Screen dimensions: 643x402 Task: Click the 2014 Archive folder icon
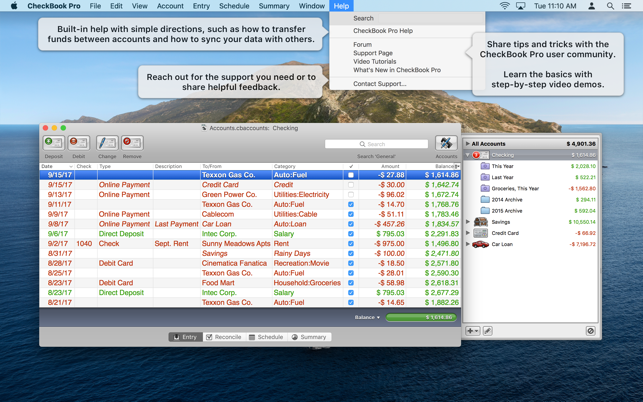click(x=485, y=199)
